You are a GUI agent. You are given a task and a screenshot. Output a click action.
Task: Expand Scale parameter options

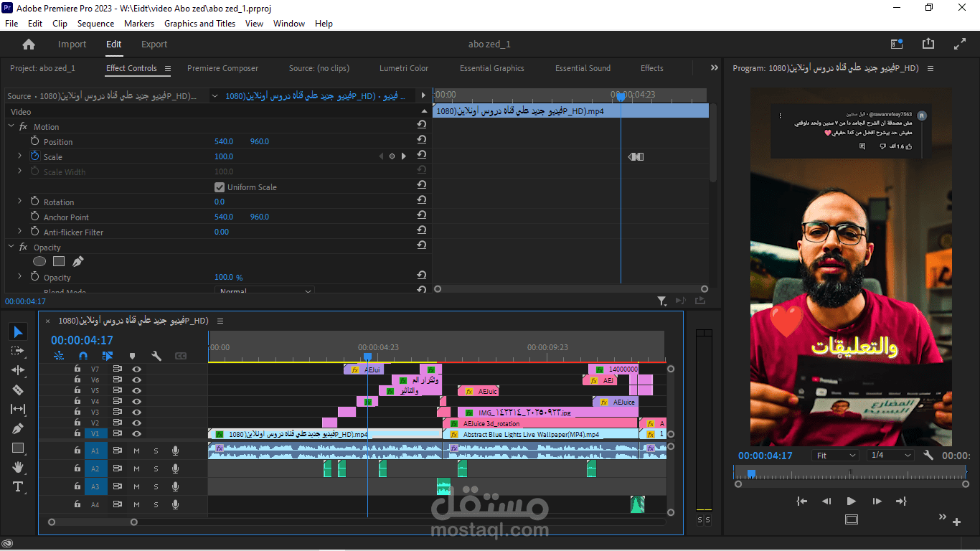[x=20, y=156]
